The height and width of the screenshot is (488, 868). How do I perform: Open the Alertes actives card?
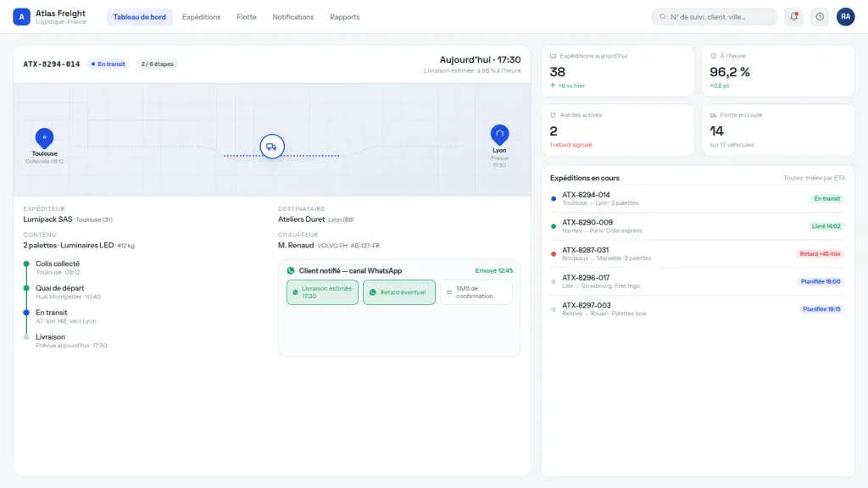(617, 130)
